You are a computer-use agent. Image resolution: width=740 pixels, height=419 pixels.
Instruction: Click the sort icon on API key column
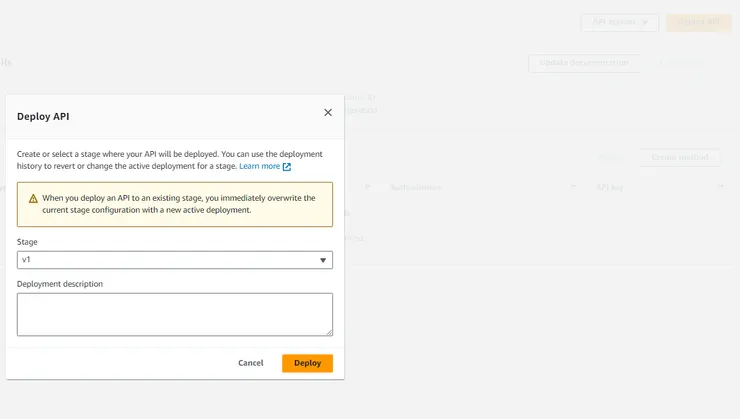pos(720,187)
